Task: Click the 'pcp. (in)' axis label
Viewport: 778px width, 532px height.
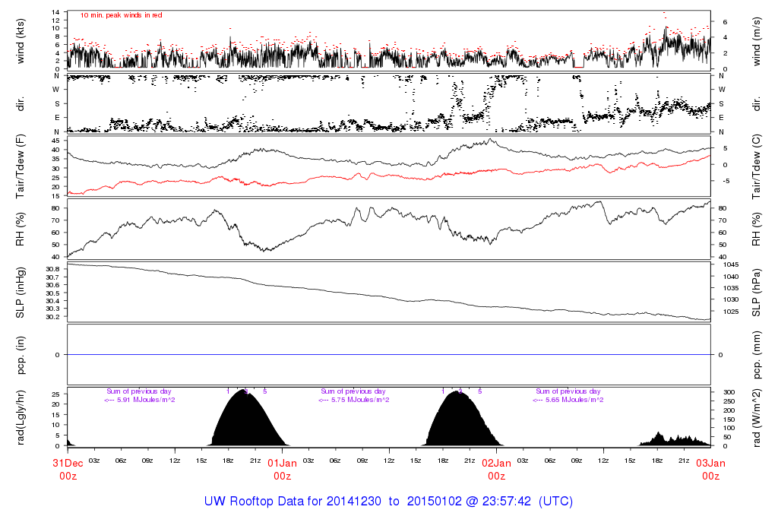Action: pos(22,354)
